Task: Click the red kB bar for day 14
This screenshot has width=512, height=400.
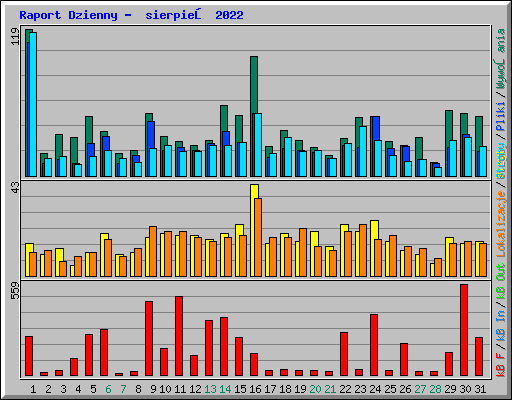Action: coord(224,347)
